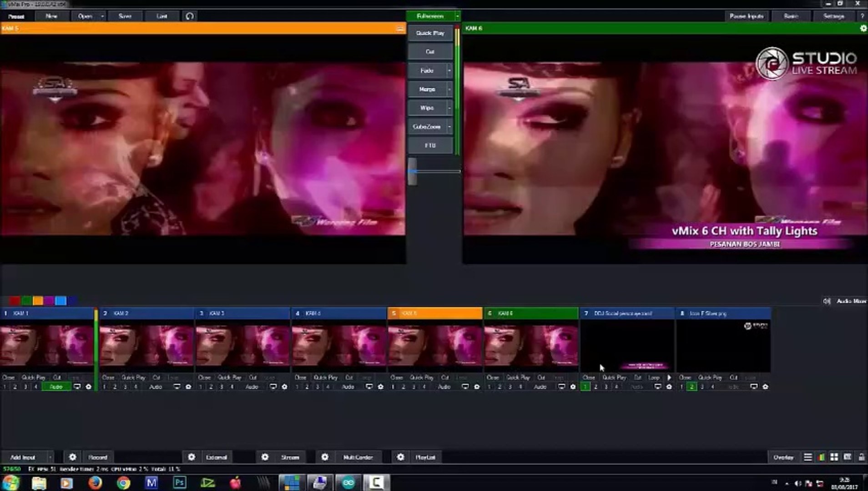The width and height of the screenshot is (868, 491).
Task: Toggle overlay 2 on input 8
Action: pos(691,386)
